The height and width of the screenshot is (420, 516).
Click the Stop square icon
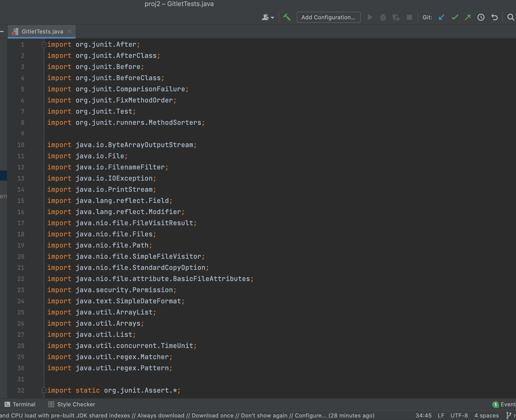(409, 17)
